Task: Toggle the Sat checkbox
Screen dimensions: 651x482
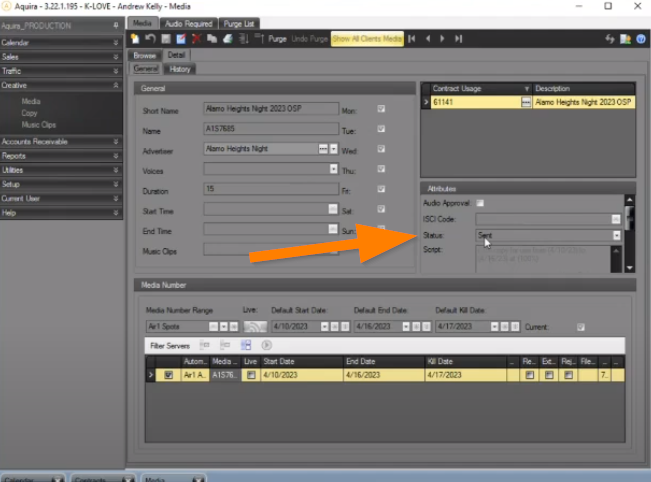Action: 381,209
